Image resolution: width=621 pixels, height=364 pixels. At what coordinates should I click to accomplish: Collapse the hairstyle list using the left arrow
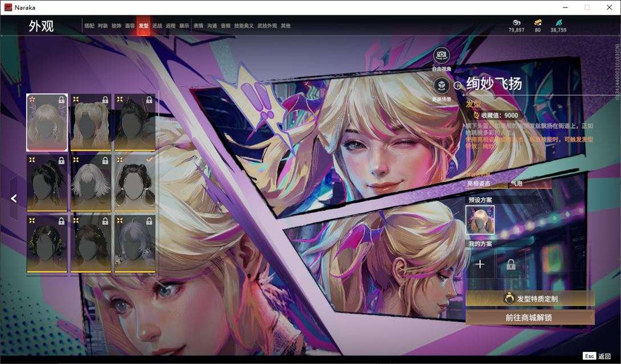pos(14,199)
